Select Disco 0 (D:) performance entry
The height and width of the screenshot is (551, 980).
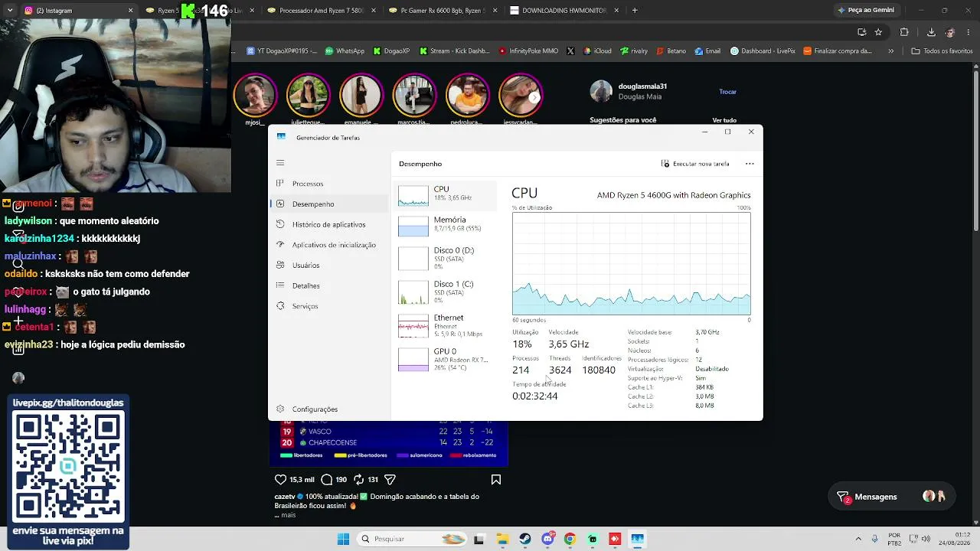coord(446,258)
